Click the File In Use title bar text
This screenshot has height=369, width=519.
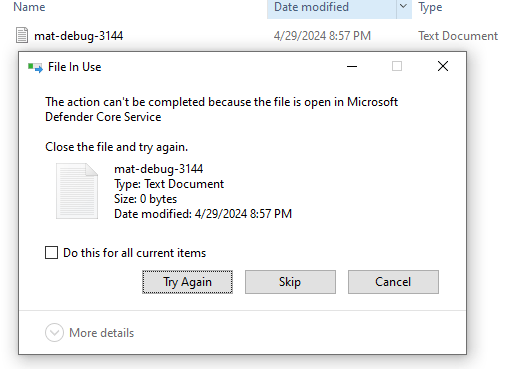click(75, 67)
